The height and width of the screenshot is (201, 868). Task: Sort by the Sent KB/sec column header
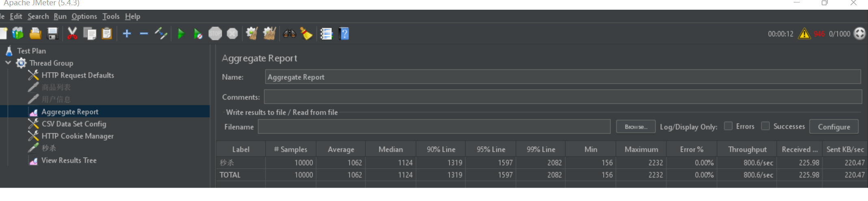tap(845, 149)
